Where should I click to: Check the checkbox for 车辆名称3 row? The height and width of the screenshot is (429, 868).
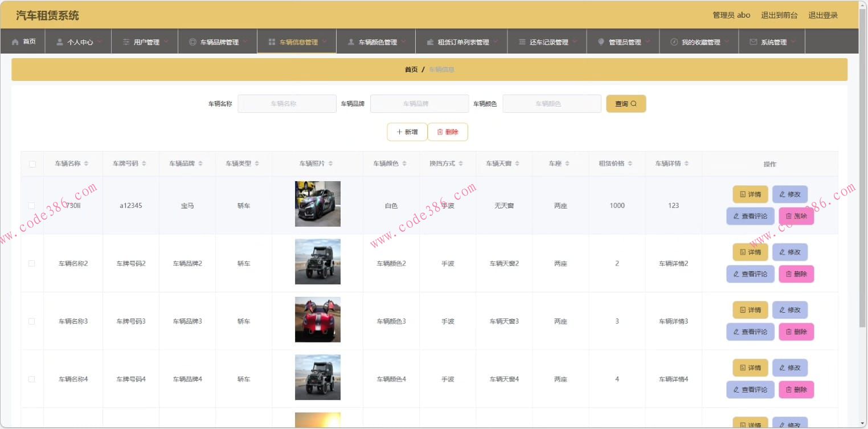(x=32, y=321)
